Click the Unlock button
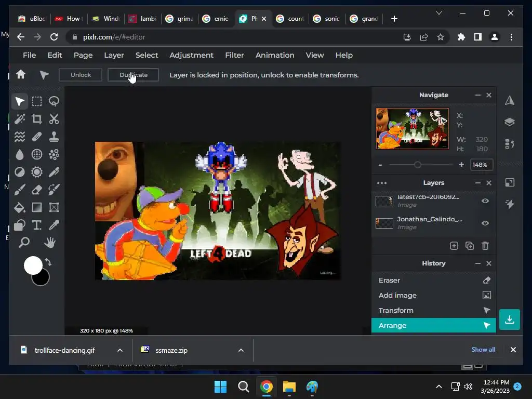 [81, 75]
